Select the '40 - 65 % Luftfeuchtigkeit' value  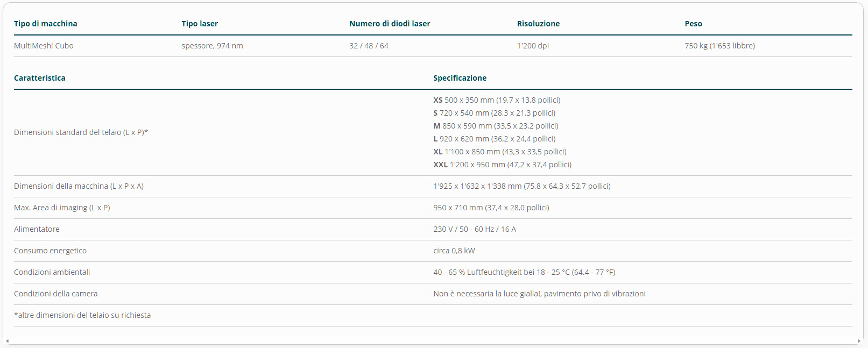[524, 272]
